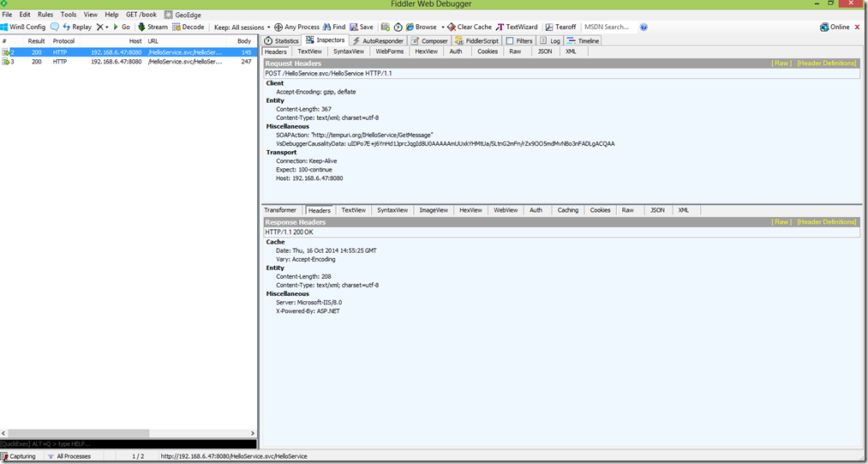868x464 pixels.
Task: Click the timer stopwatch icon in toolbar
Action: 398,27
